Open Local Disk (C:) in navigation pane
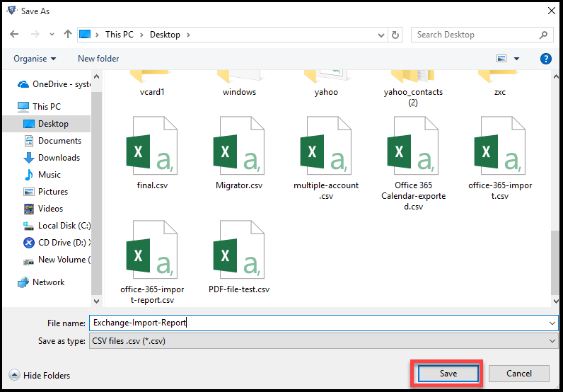The image size is (563, 392). [57, 226]
